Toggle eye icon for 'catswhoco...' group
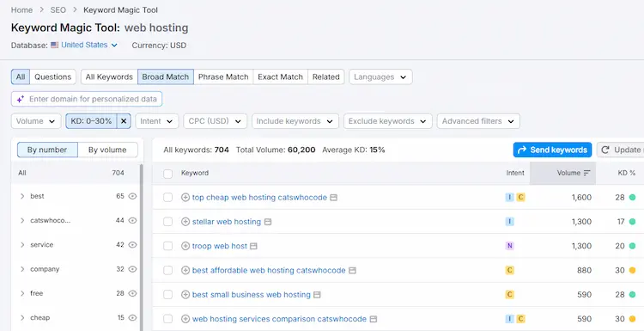 tap(132, 220)
